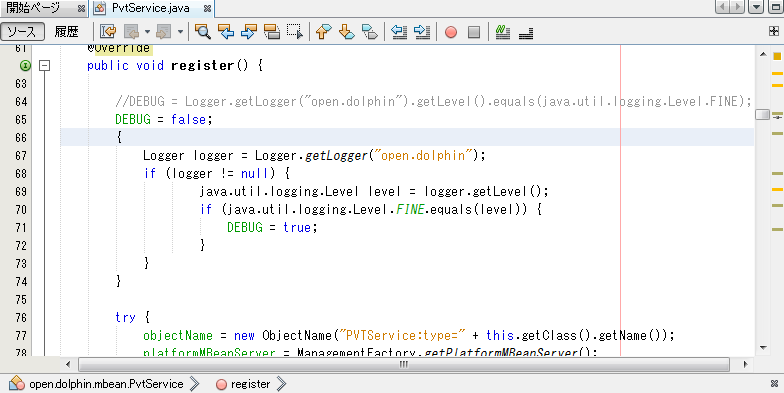
Task: Stop Macro Recording square button
Action: (x=474, y=32)
